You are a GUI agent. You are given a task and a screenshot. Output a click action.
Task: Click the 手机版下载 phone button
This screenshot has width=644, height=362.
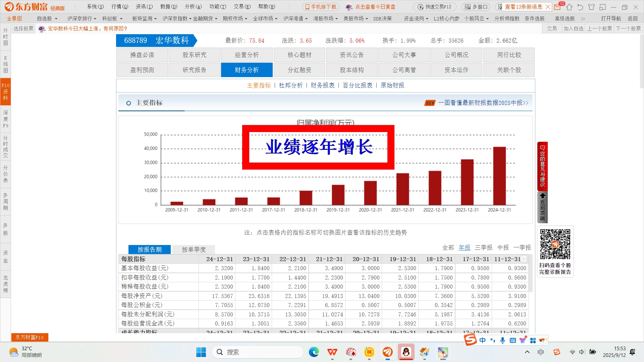pyautogui.click(x=321, y=7)
